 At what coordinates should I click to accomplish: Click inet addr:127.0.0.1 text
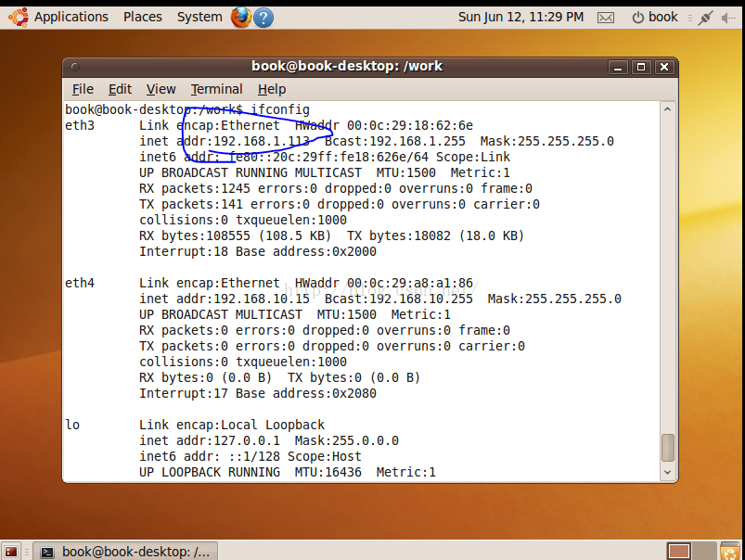(x=210, y=440)
